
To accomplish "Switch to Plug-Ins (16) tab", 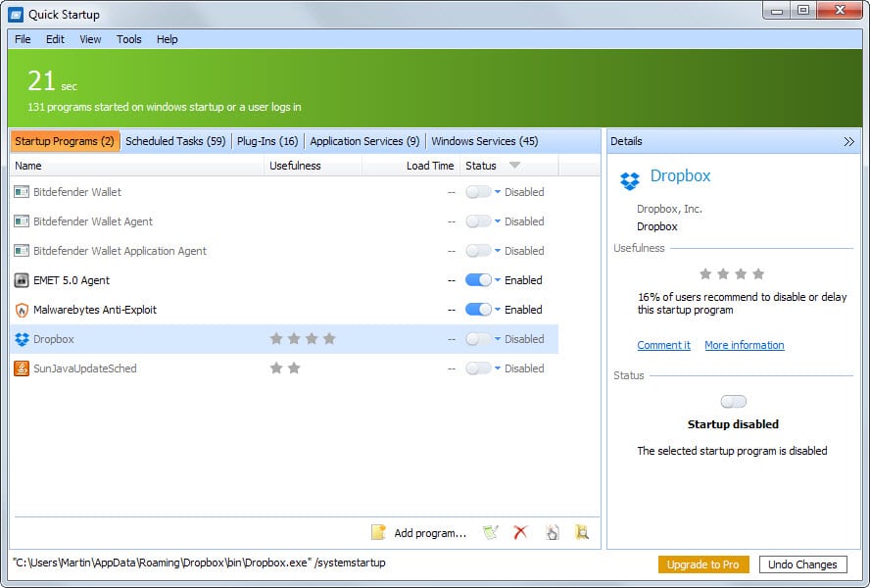I will pos(267,141).
